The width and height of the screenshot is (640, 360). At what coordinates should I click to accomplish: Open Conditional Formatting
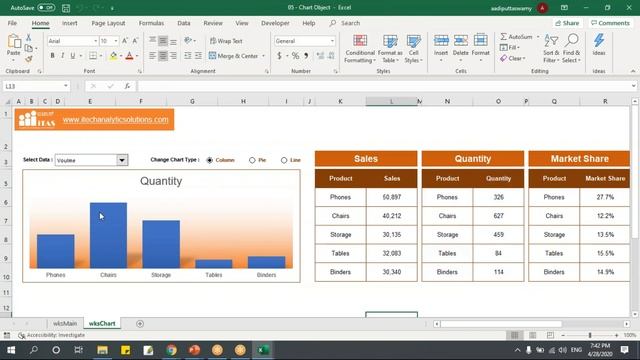360,49
